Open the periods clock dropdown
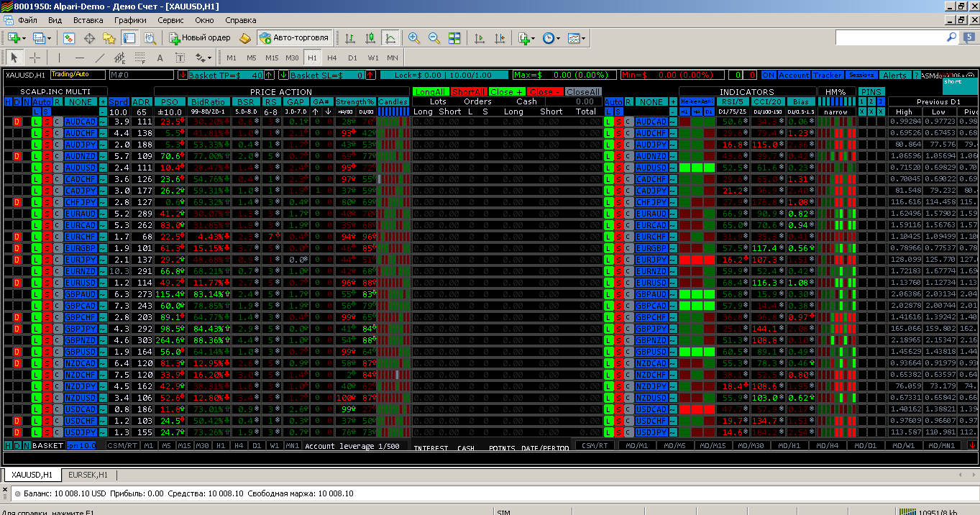This screenshot has height=515, width=980. coord(551,38)
